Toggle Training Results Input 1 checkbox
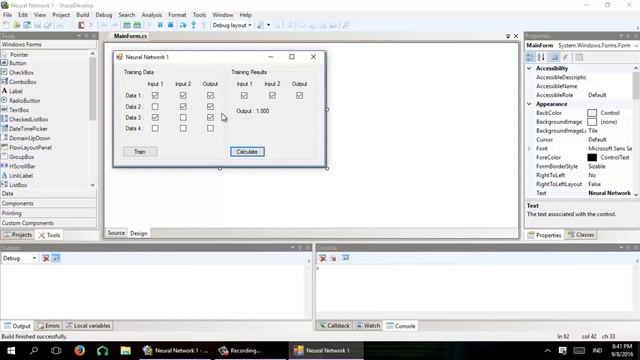The height and width of the screenshot is (360, 640). pos(244,96)
